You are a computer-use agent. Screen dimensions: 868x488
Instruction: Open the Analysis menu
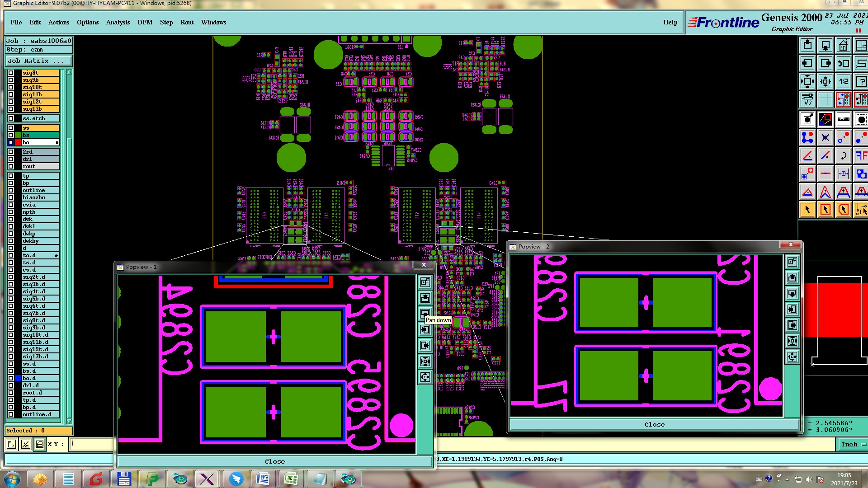118,22
